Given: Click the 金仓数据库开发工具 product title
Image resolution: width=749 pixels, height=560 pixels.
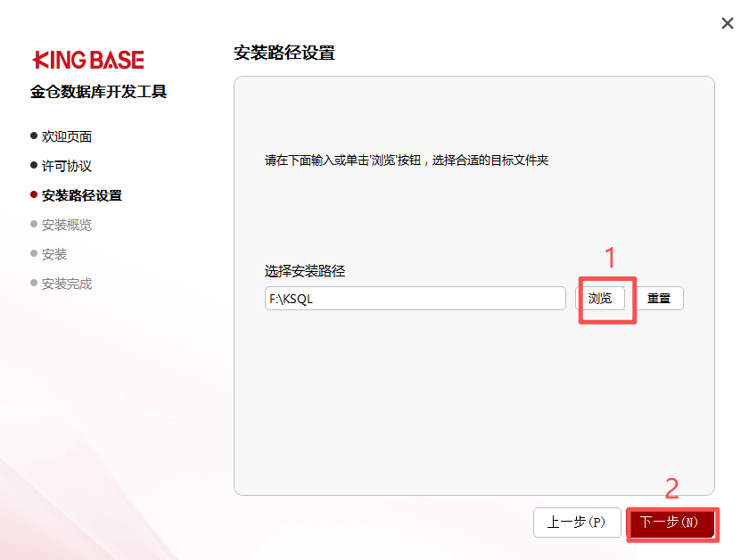Looking at the screenshot, I should pos(98,91).
